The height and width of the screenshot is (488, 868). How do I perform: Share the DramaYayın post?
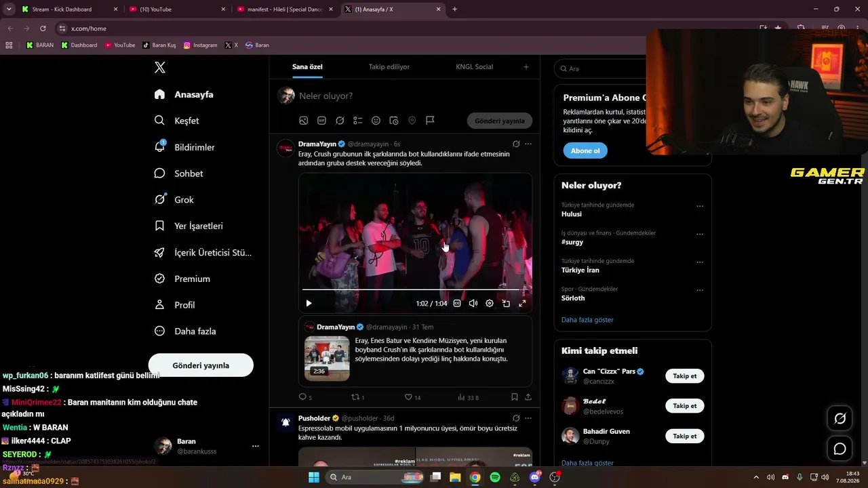[528, 397]
